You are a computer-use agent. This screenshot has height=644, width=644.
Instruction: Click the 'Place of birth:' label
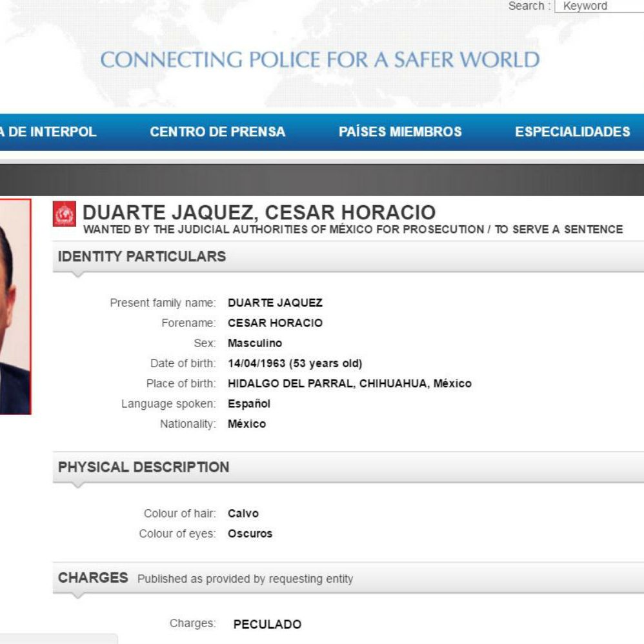[181, 383]
